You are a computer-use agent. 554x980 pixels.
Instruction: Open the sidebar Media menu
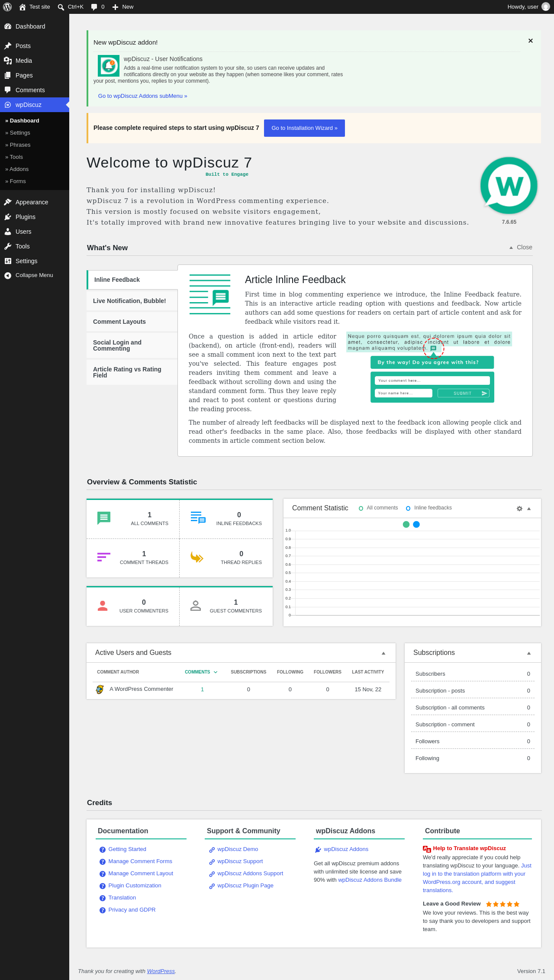coord(35,61)
